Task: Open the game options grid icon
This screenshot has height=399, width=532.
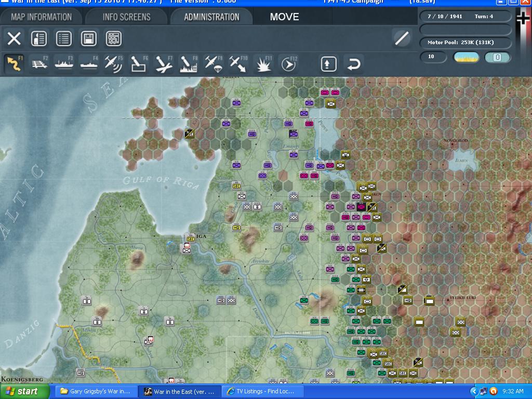Action: point(114,38)
